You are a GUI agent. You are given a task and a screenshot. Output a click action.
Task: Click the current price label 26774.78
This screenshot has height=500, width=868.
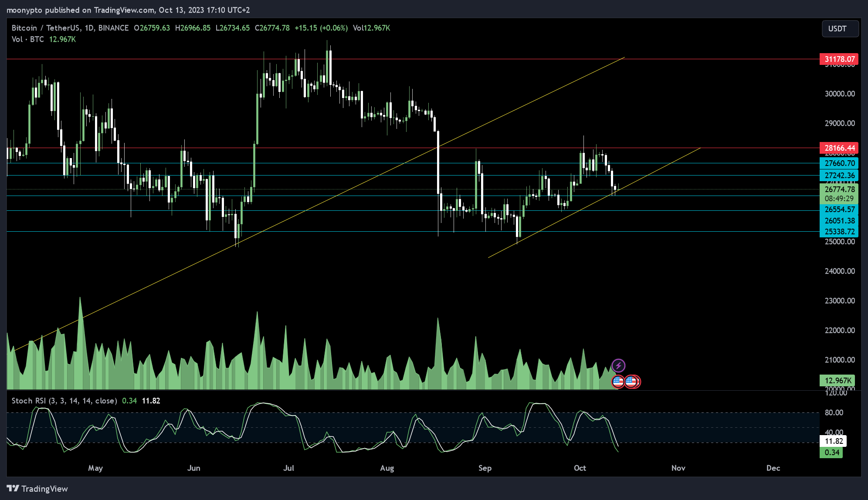[x=839, y=189]
